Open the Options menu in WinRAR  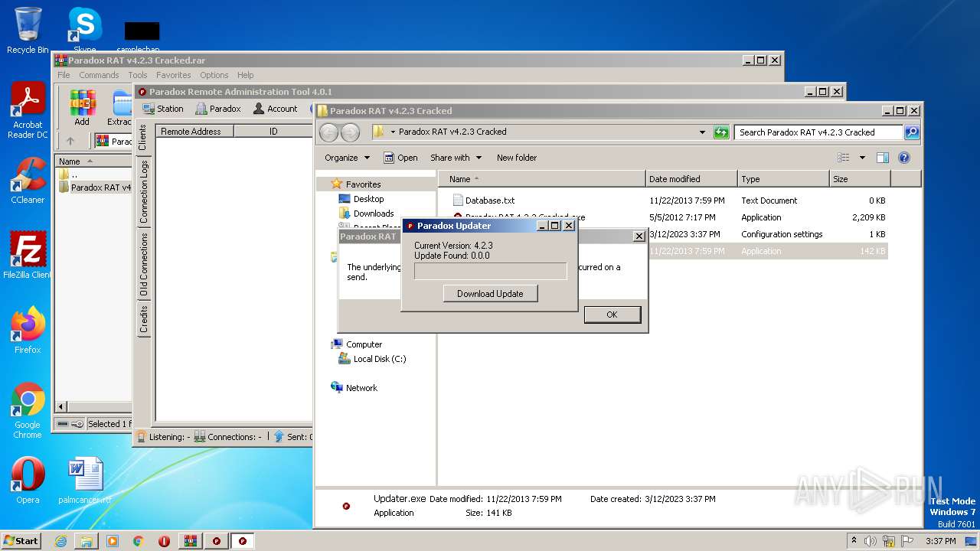tap(214, 75)
